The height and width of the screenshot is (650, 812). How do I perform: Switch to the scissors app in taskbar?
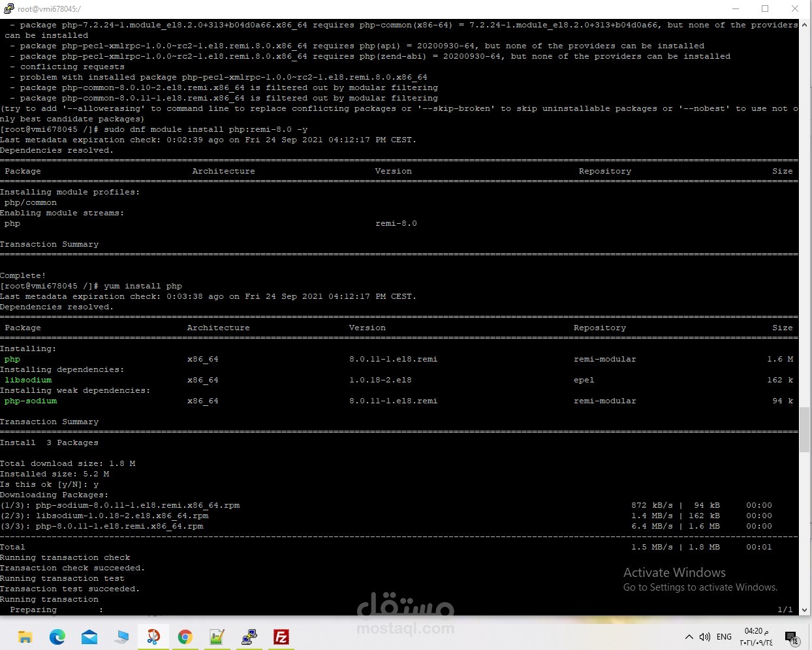click(x=153, y=637)
